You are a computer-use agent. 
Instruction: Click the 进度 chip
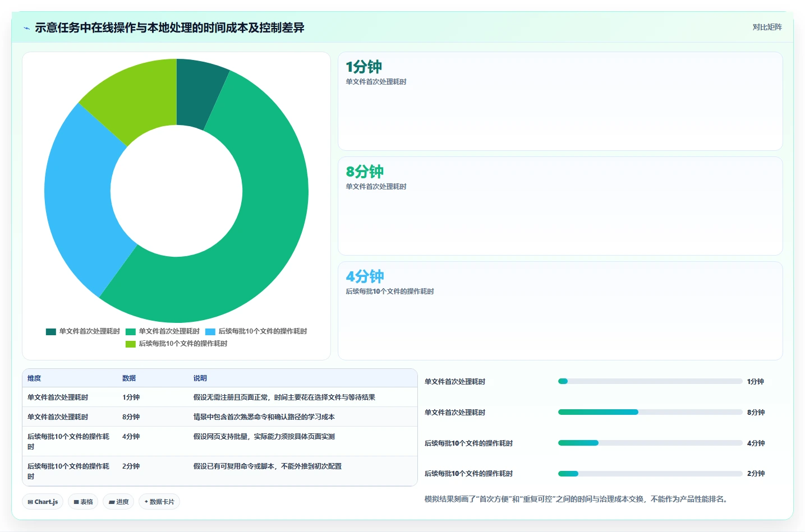click(x=118, y=502)
